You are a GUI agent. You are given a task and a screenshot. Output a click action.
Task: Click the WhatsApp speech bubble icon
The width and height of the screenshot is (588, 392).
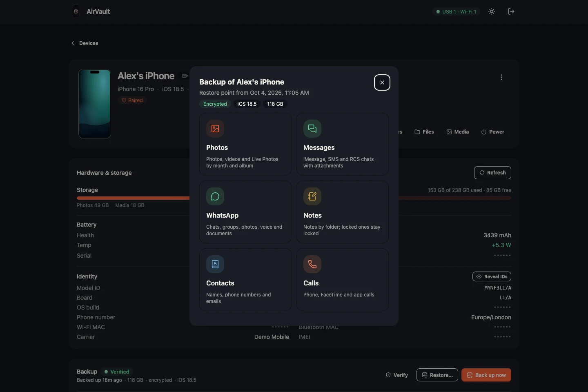click(x=215, y=196)
